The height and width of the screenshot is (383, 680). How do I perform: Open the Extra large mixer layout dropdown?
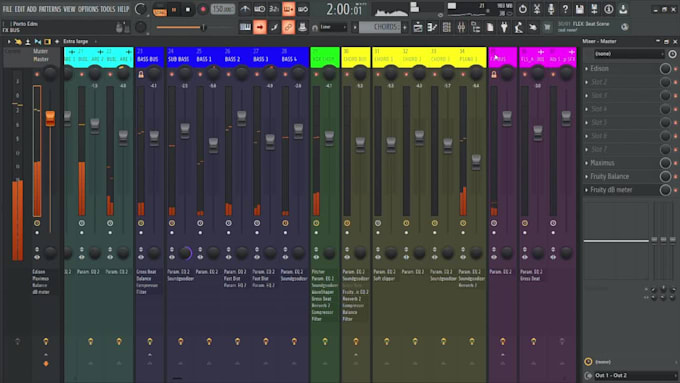(79, 42)
